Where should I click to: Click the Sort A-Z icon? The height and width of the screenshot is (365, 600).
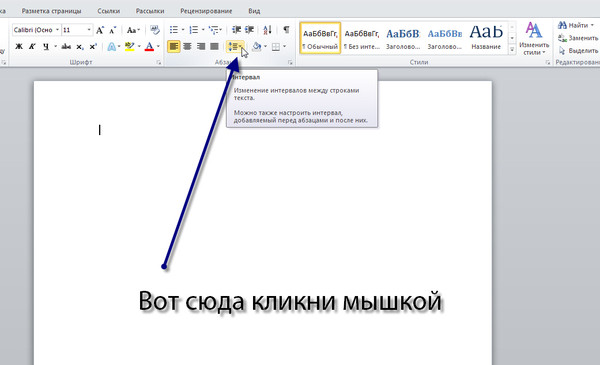point(267,29)
